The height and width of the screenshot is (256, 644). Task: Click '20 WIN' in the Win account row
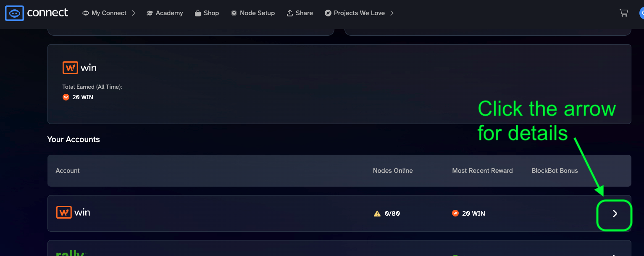[473, 214]
